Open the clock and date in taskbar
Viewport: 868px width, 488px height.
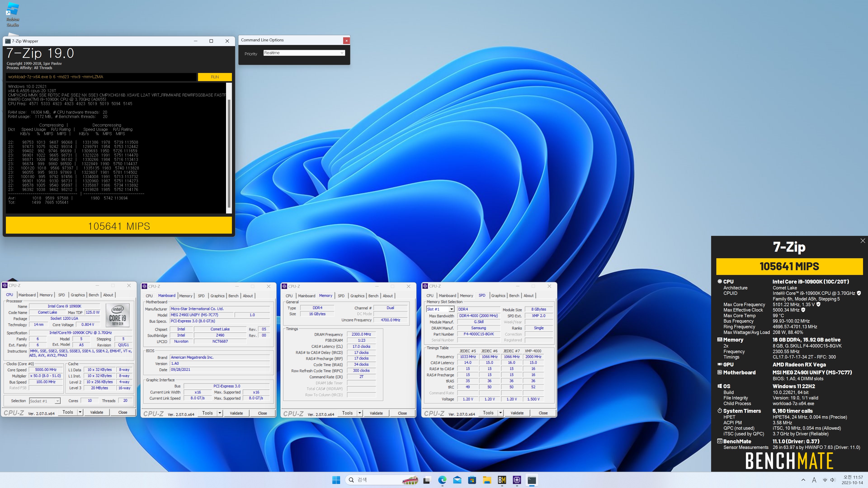(x=852, y=480)
